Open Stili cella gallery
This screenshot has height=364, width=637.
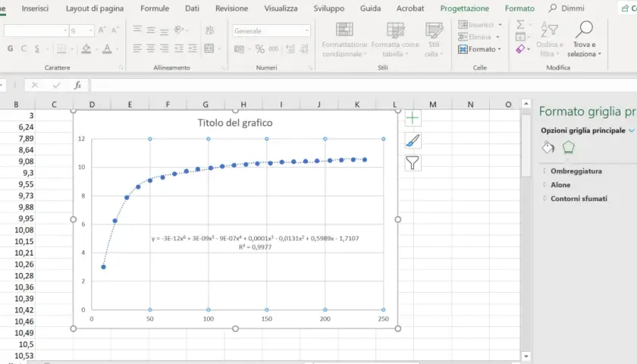pos(434,39)
